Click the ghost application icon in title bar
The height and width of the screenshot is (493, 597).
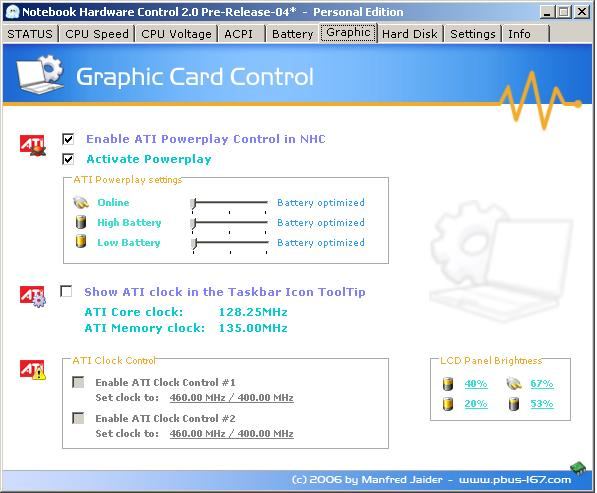click(x=13, y=12)
